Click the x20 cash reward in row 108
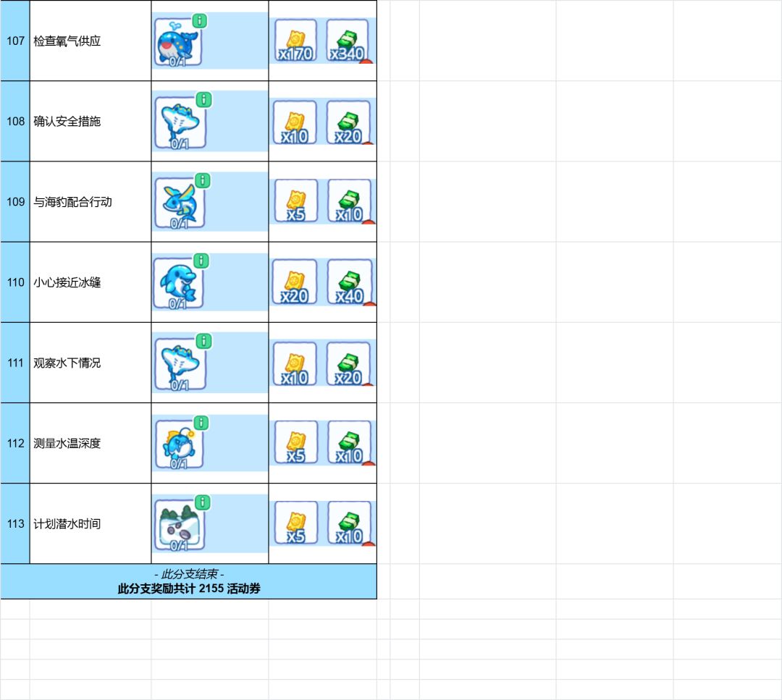The height and width of the screenshot is (700, 782). point(348,122)
